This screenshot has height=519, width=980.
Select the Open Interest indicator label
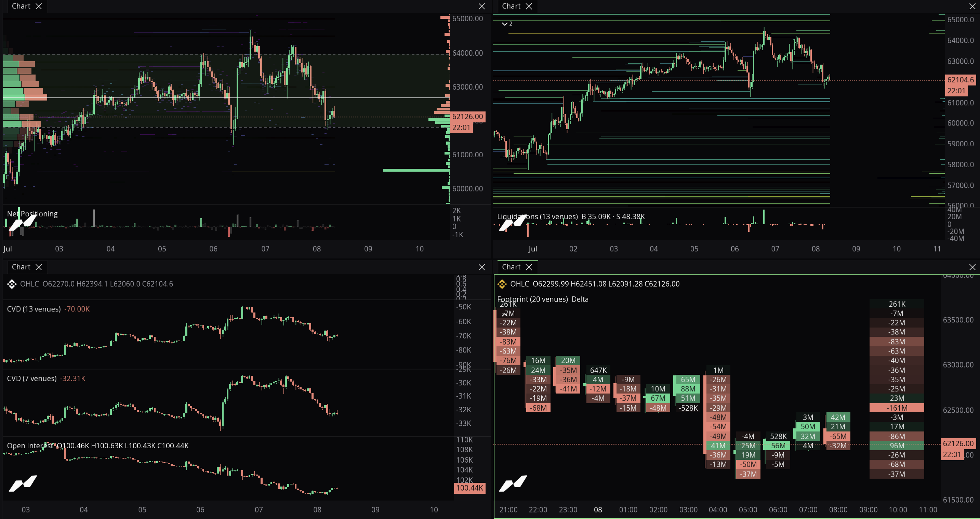click(30, 445)
